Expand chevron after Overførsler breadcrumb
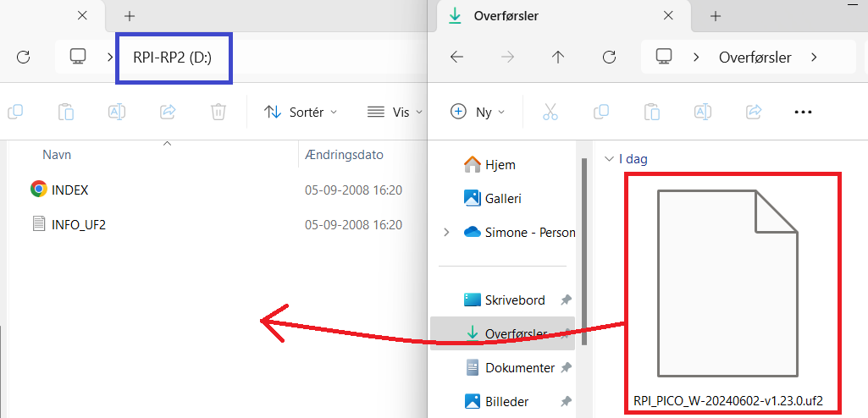The width and height of the screenshot is (868, 418). pos(814,57)
